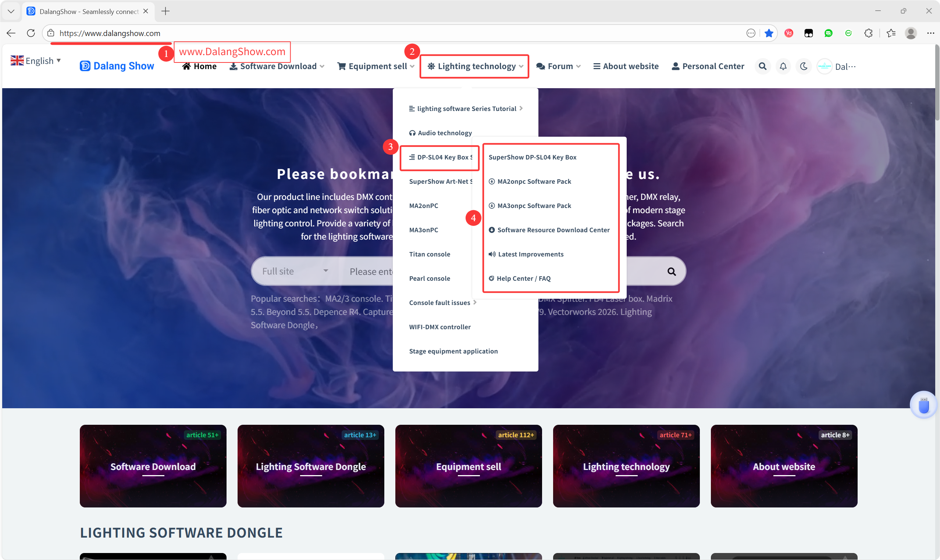Go to the Personal Center page

pyautogui.click(x=708, y=67)
